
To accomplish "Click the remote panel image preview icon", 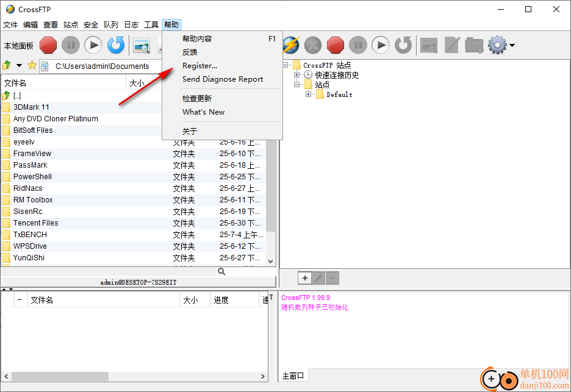I will tap(429, 46).
